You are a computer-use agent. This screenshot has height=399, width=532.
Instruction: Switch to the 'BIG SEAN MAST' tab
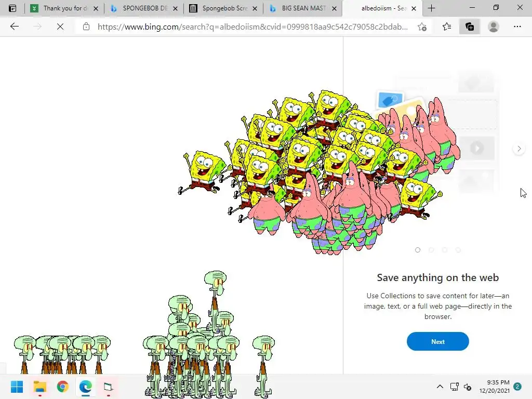click(303, 8)
